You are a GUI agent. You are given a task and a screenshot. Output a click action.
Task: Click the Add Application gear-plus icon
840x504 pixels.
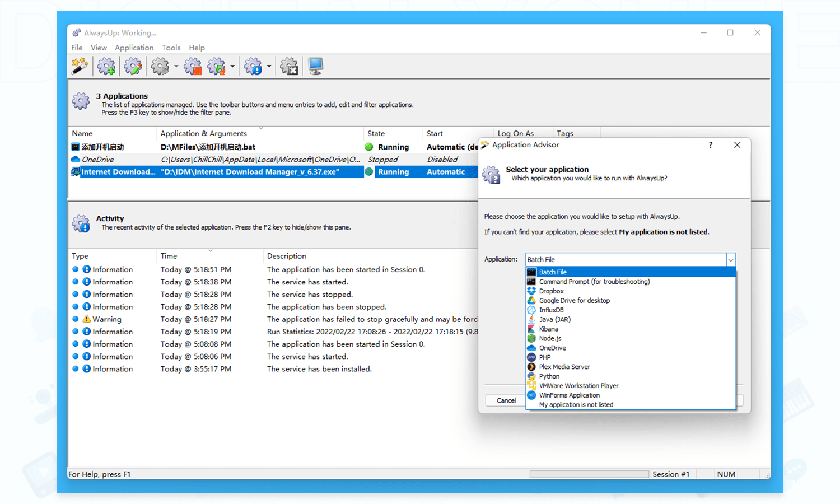click(106, 66)
